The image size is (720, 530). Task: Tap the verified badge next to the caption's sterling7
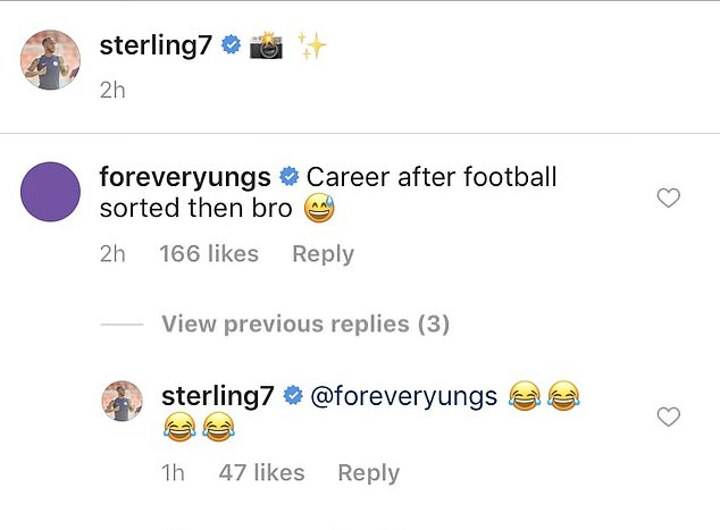point(231,45)
